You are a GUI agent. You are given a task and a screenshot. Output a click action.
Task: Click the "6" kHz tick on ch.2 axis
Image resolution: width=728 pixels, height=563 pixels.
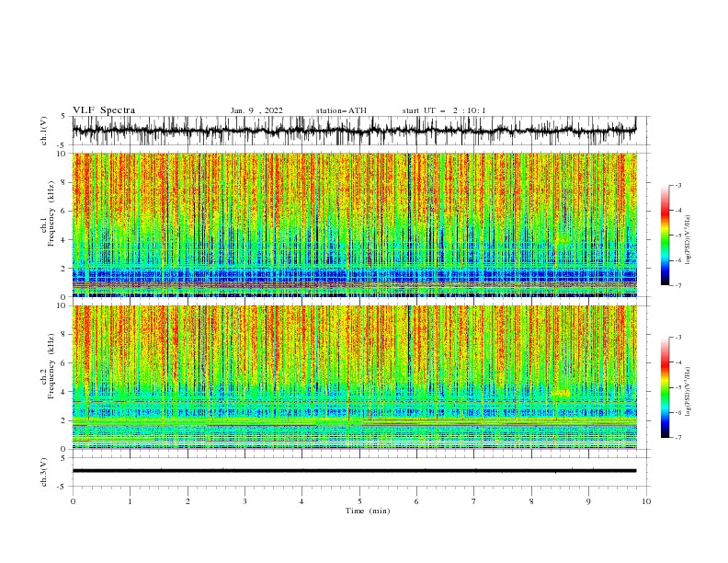click(63, 363)
